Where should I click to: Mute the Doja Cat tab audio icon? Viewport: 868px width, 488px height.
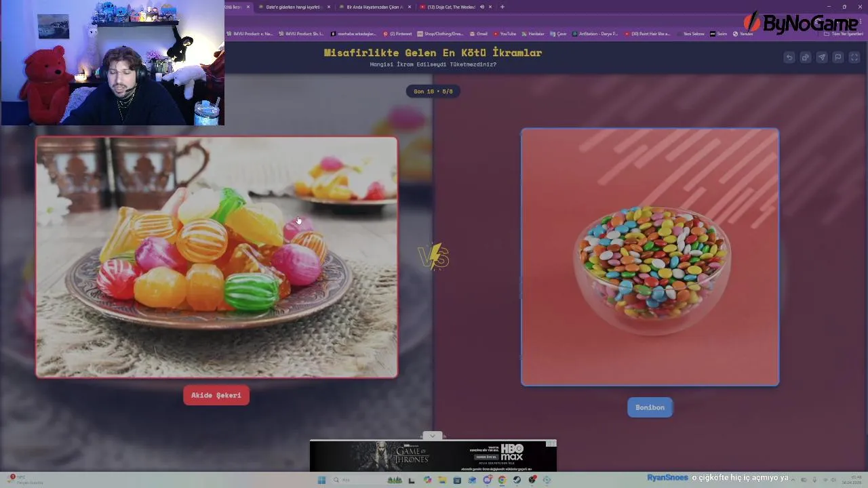click(x=482, y=7)
